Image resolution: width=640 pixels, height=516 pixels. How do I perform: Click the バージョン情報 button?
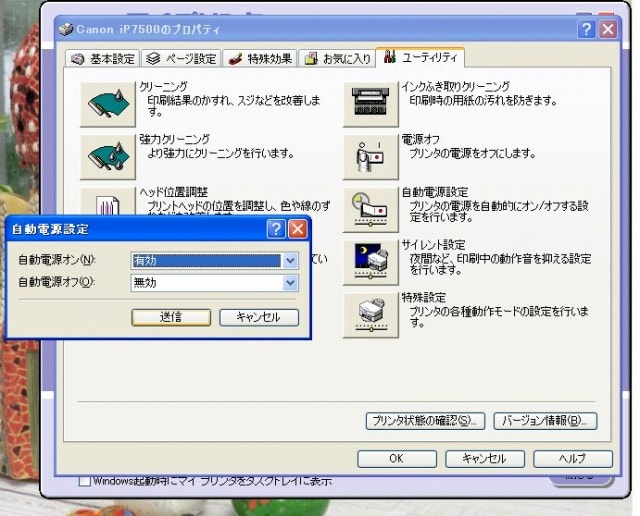click(x=545, y=421)
